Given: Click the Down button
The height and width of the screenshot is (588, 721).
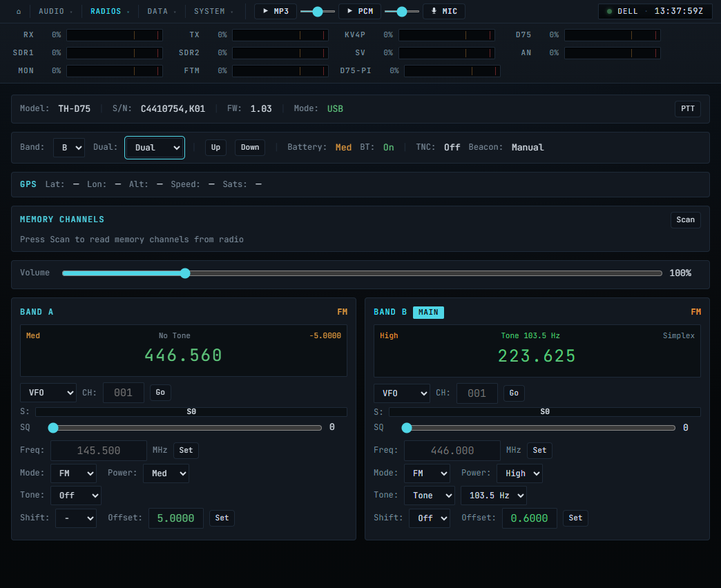Looking at the screenshot, I should [x=250, y=148].
